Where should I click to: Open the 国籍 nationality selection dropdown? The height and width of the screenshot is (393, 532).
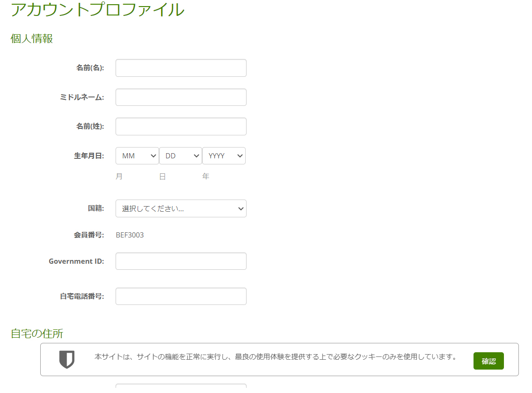pyautogui.click(x=181, y=208)
